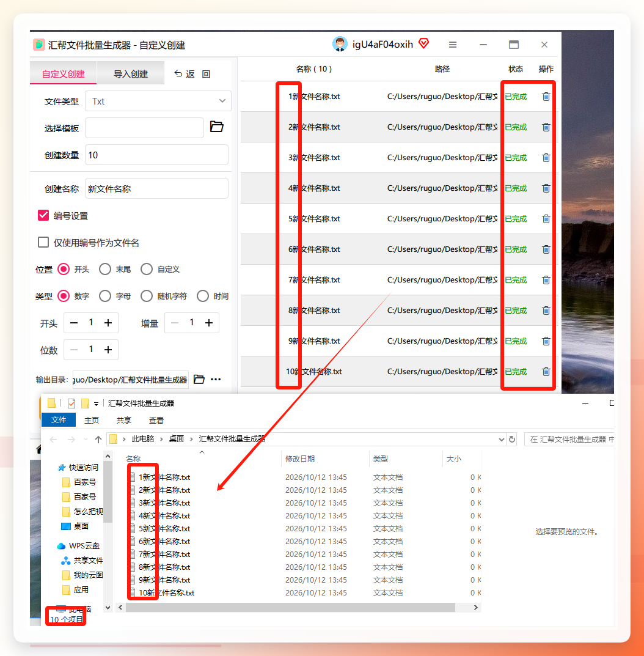This screenshot has width=644, height=656.
Task: Click the three-dot more options icon
Action: click(216, 380)
